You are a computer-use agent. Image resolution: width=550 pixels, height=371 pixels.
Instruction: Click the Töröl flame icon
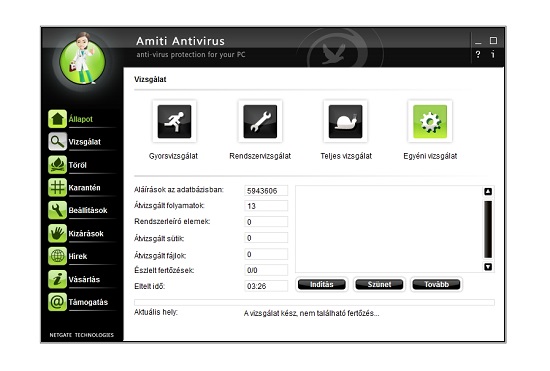coord(57,165)
